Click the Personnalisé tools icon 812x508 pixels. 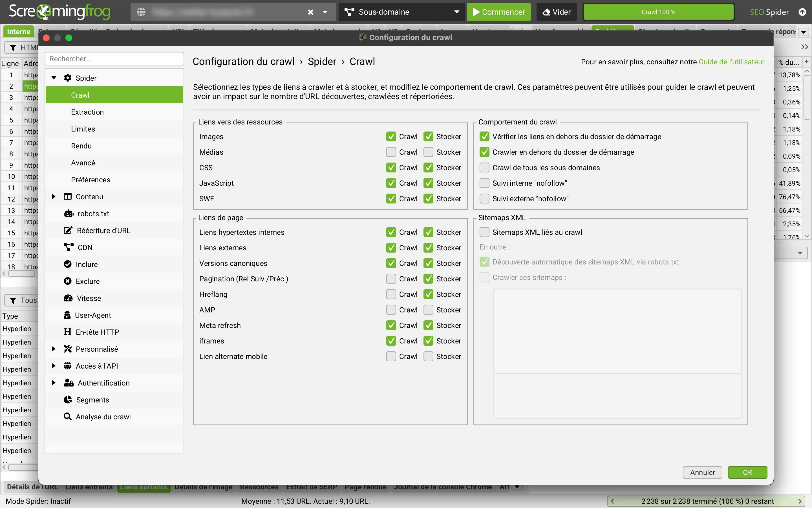coord(68,349)
